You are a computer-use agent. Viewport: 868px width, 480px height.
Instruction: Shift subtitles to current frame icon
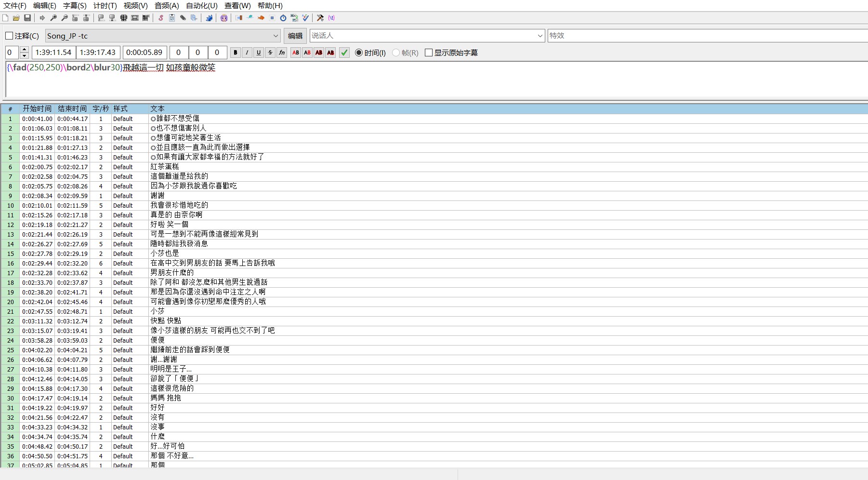pyautogui.click(x=146, y=18)
